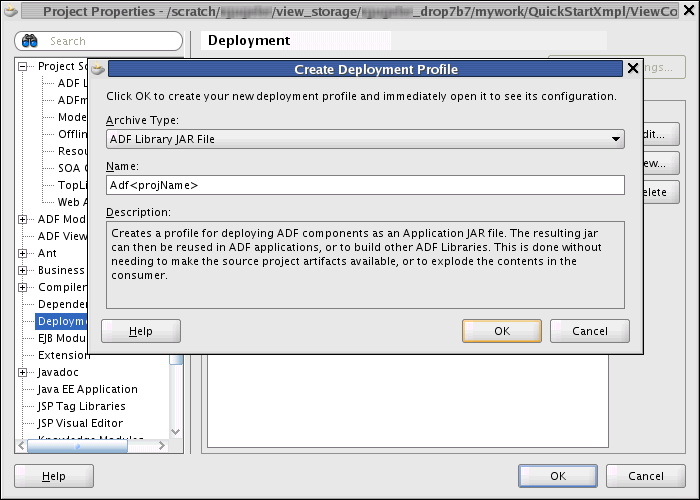Click the tree horizontal scrollbar thumb
This screenshot has width=700, height=500.
click(77, 446)
